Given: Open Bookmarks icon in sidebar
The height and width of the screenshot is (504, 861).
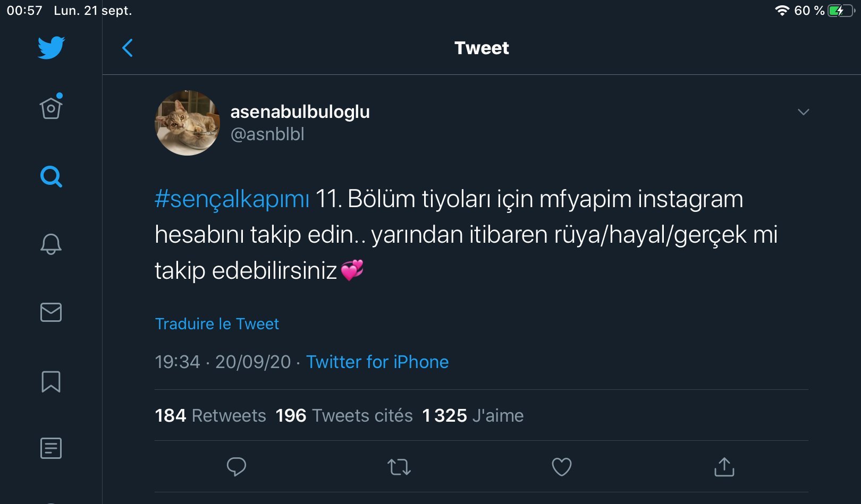Looking at the screenshot, I should (51, 381).
